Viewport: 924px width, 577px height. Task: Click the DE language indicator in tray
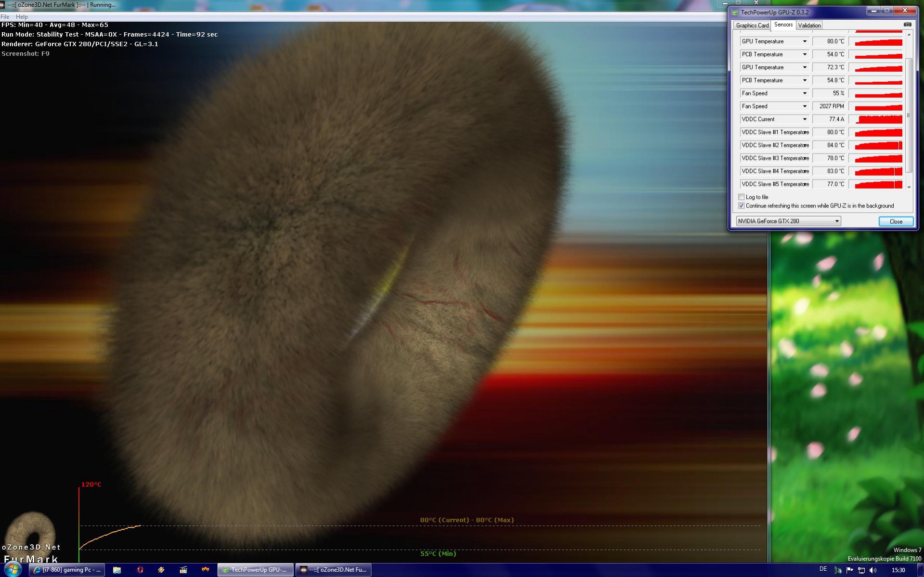point(823,569)
